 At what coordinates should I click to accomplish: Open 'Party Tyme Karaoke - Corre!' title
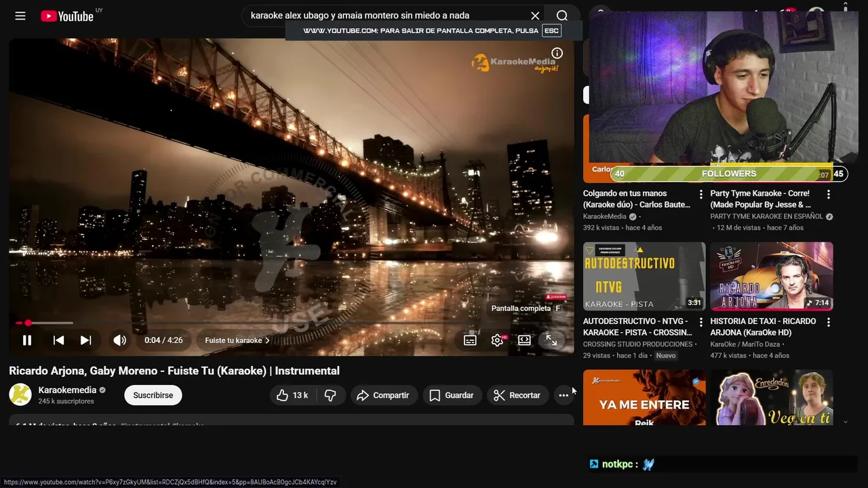point(760,199)
